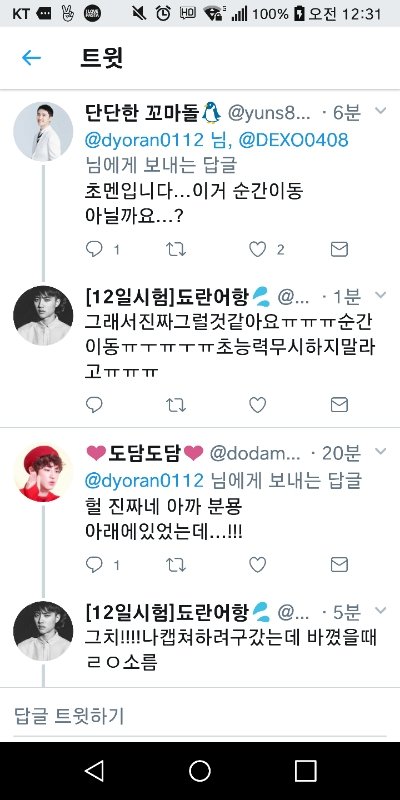Reply to the 도담도담 tweet

tap(94, 564)
